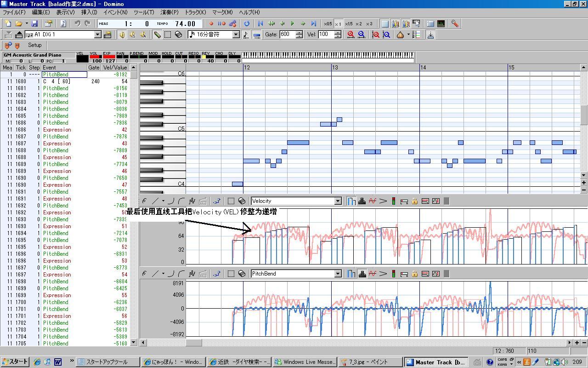Set playback speed to x3
The image size is (588, 368).
369,23
